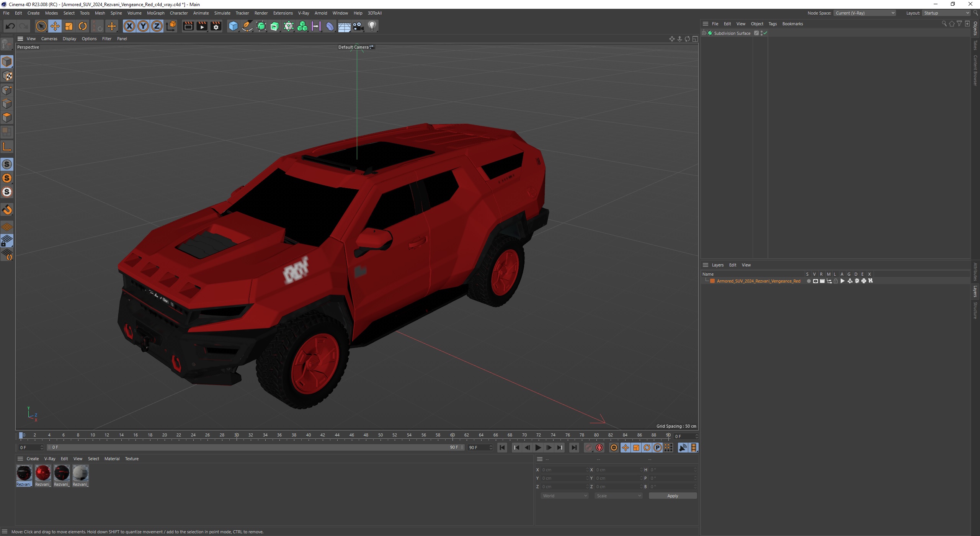Screen dimensions: 980x536
Task: Open viewport hamburger menu icon
Action: (20, 39)
